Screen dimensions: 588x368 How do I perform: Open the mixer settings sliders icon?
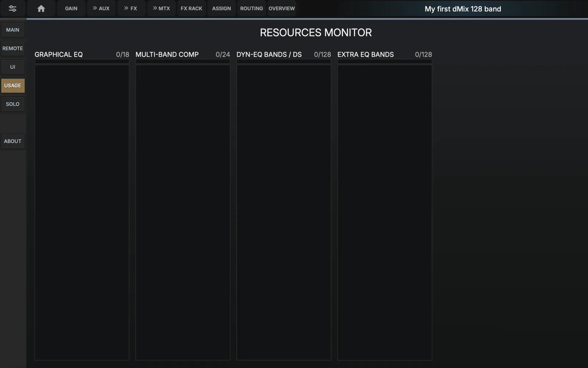pyautogui.click(x=12, y=8)
